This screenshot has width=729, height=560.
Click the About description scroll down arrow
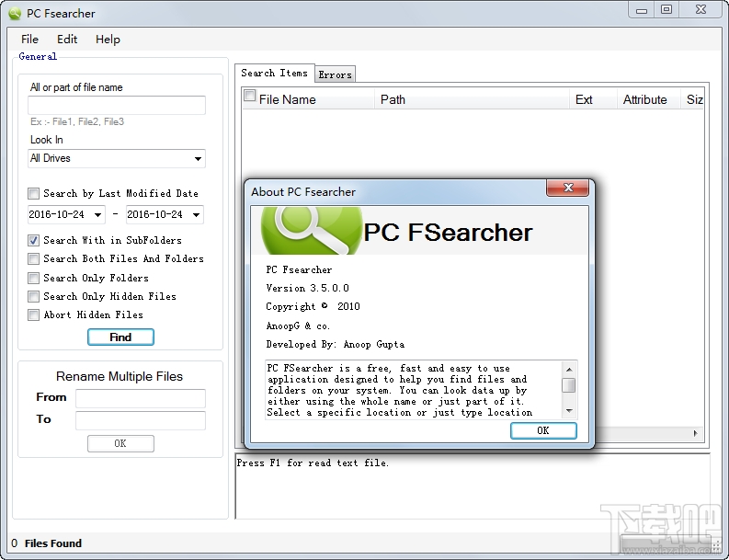pos(569,411)
